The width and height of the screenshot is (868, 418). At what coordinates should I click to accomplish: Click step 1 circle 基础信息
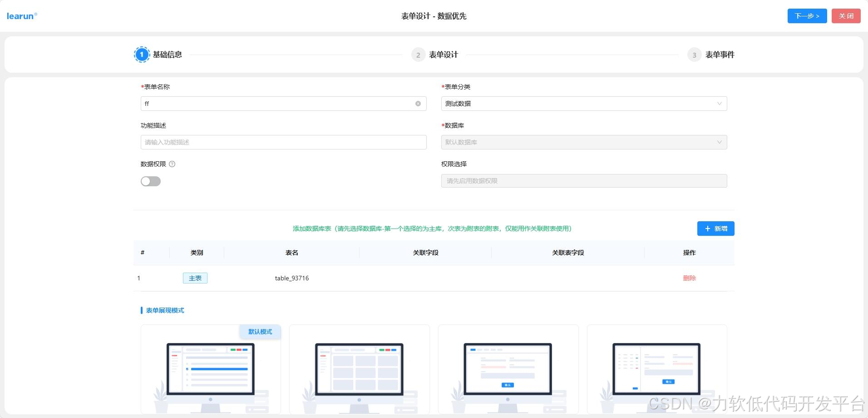[x=142, y=55]
